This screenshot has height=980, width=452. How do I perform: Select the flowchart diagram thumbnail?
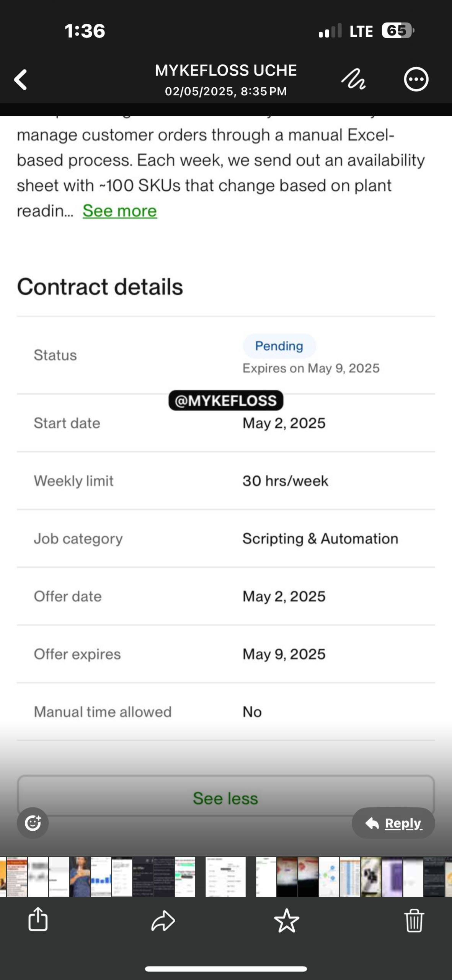click(329, 877)
